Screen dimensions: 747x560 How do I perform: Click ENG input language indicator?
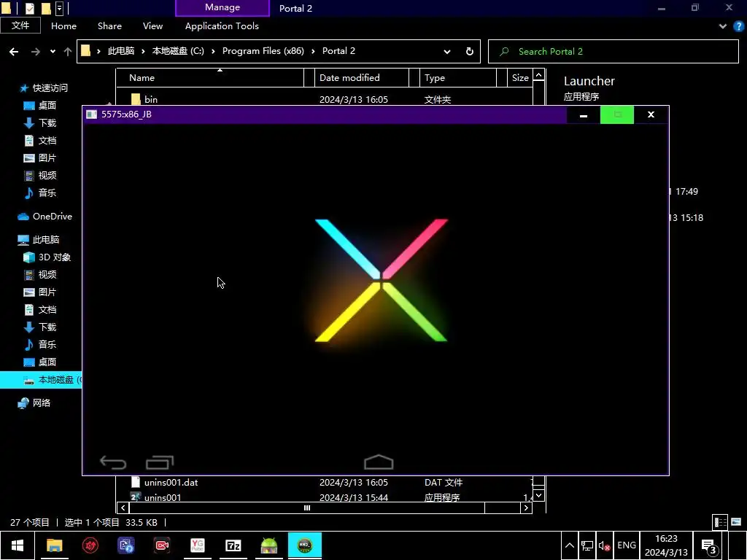[x=627, y=545]
